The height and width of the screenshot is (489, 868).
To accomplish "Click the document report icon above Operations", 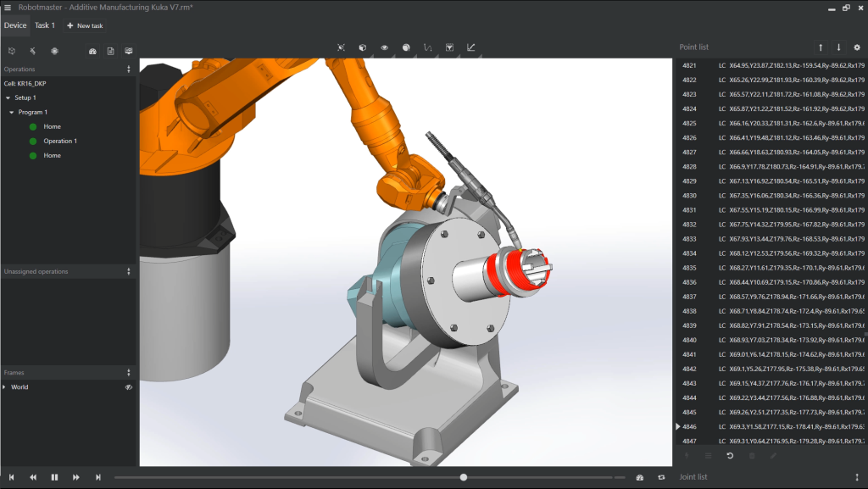I will click(x=110, y=51).
